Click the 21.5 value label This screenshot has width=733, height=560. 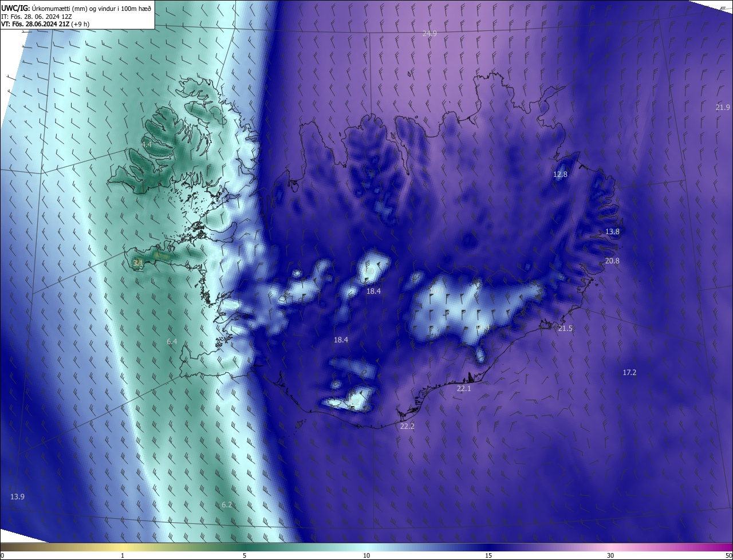(x=565, y=329)
